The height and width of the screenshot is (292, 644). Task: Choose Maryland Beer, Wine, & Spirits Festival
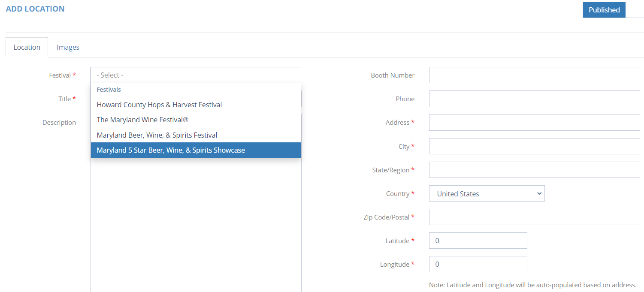196,135
